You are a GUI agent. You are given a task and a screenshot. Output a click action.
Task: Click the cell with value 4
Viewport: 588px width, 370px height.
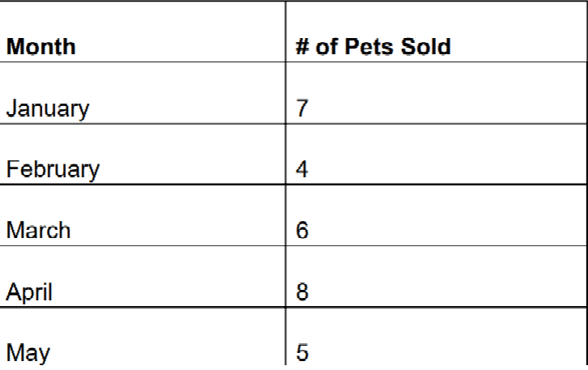(x=436, y=154)
